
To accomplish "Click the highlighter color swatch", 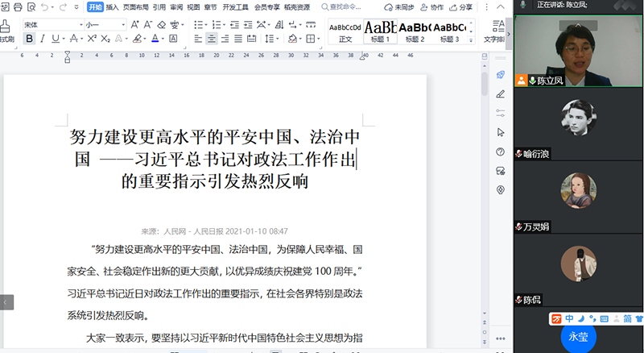I will click(137, 39).
